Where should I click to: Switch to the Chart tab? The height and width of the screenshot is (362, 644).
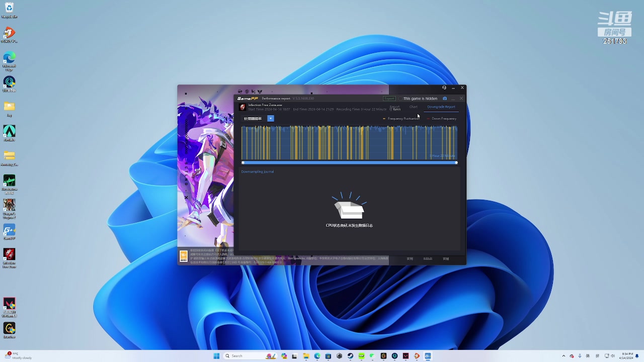point(413,107)
